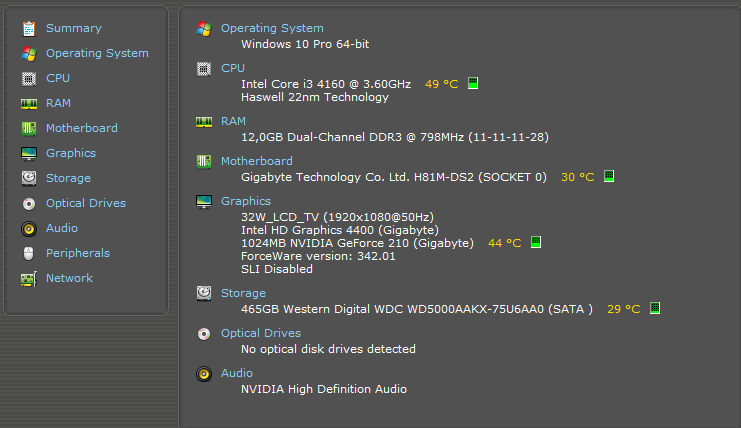Click the RAM stick icon in sidebar
The image size is (741, 428).
click(28, 103)
